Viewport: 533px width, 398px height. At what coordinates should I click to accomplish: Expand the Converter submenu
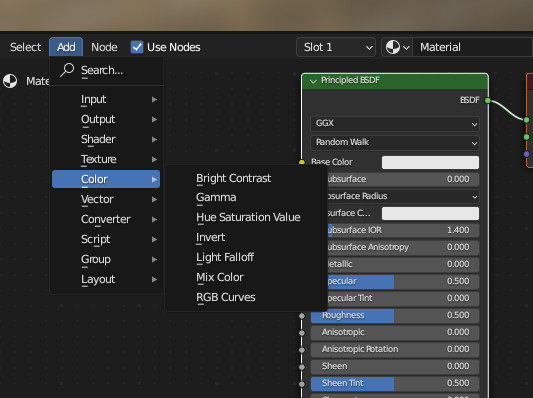106,219
